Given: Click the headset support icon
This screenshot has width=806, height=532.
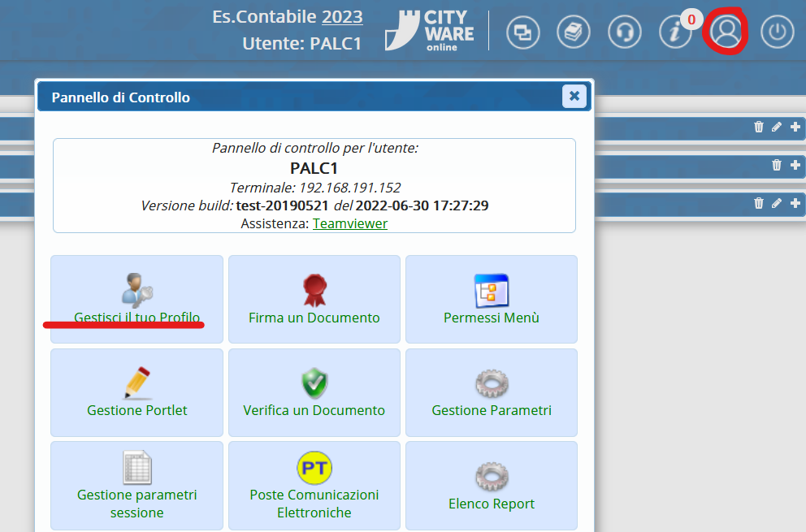Looking at the screenshot, I should click(x=625, y=32).
